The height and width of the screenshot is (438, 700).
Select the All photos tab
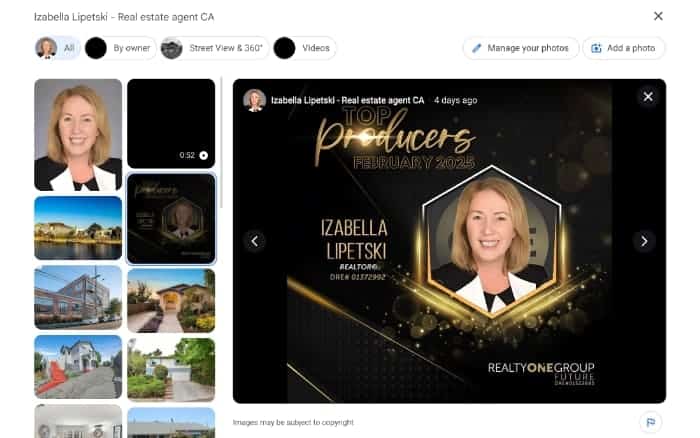pos(58,48)
